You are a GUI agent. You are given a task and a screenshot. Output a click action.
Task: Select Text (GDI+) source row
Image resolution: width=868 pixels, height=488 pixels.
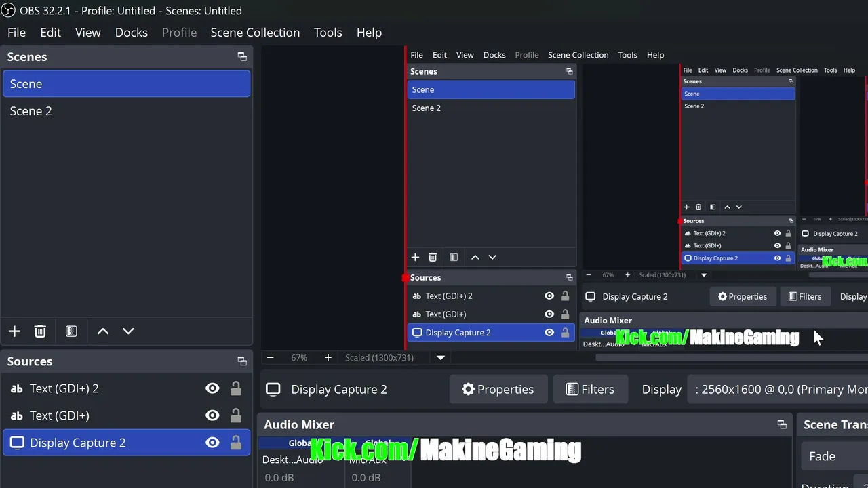click(x=127, y=415)
